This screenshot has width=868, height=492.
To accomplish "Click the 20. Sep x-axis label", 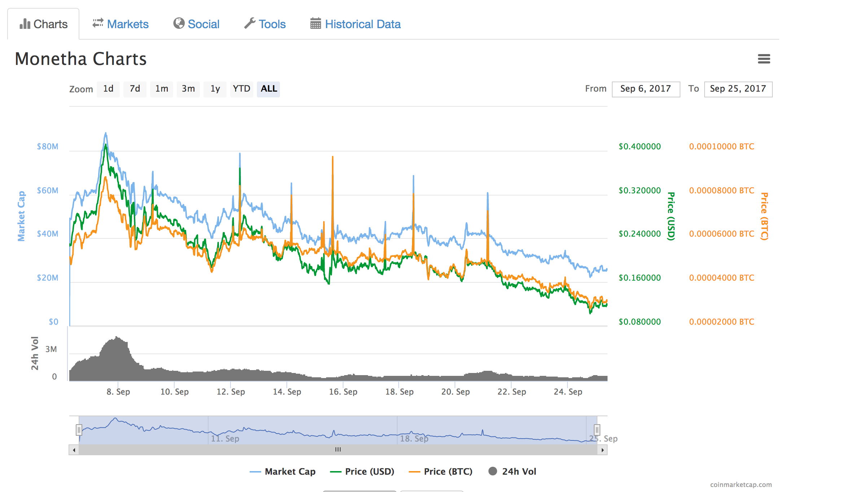I will pyautogui.click(x=456, y=392).
